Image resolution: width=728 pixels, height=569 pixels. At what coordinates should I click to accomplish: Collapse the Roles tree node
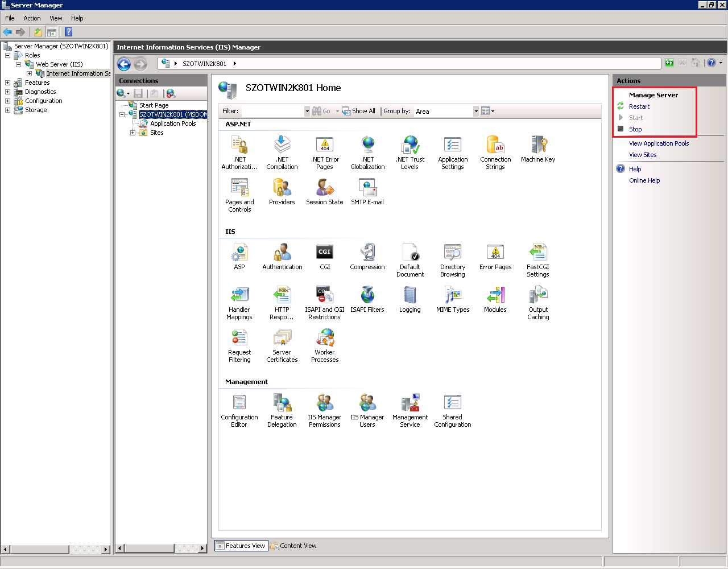[8, 55]
